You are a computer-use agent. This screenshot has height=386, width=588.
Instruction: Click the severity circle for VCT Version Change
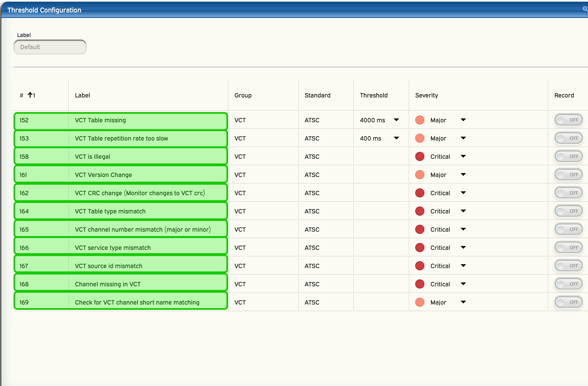[x=420, y=175]
